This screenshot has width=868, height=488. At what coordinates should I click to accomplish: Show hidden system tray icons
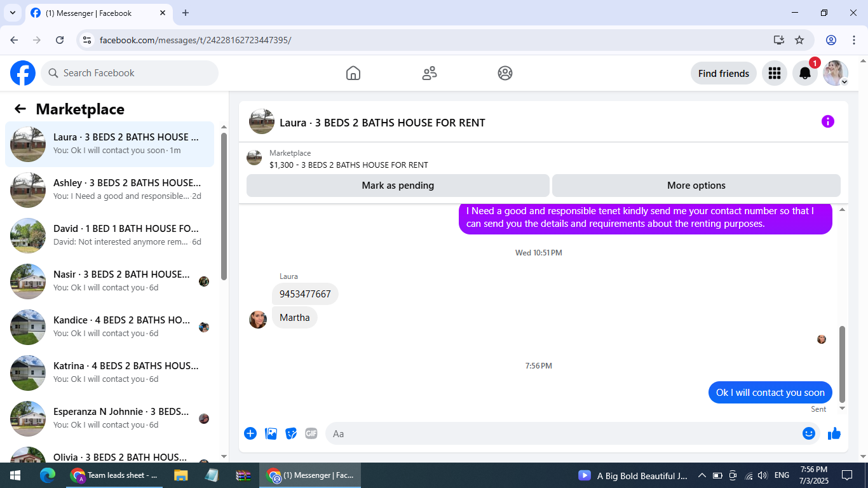click(702, 475)
